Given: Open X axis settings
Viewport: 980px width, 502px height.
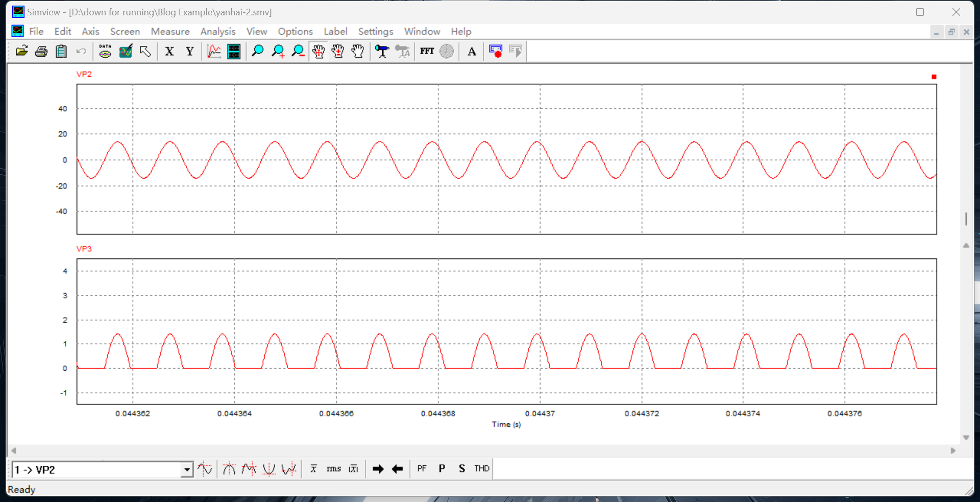Looking at the screenshot, I should coord(169,51).
